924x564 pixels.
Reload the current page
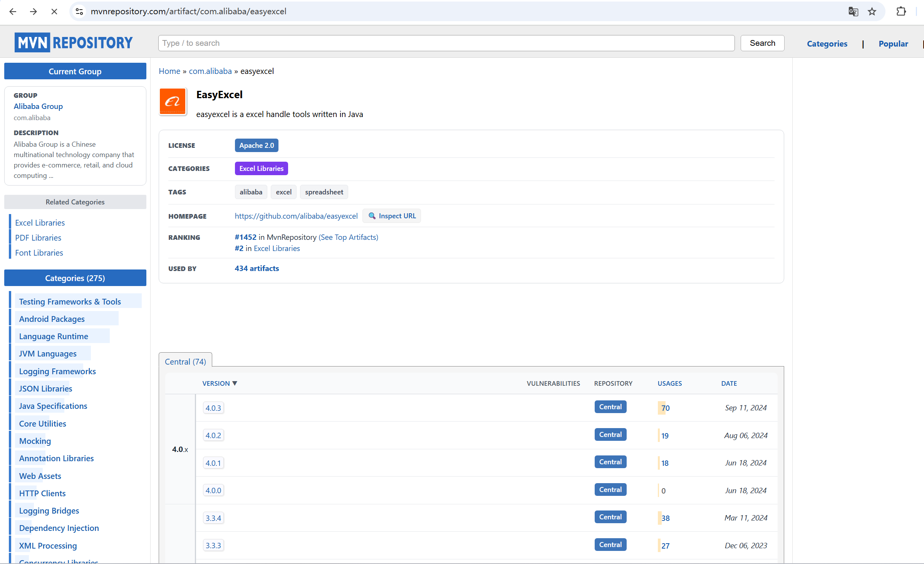(x=54, y=12)
